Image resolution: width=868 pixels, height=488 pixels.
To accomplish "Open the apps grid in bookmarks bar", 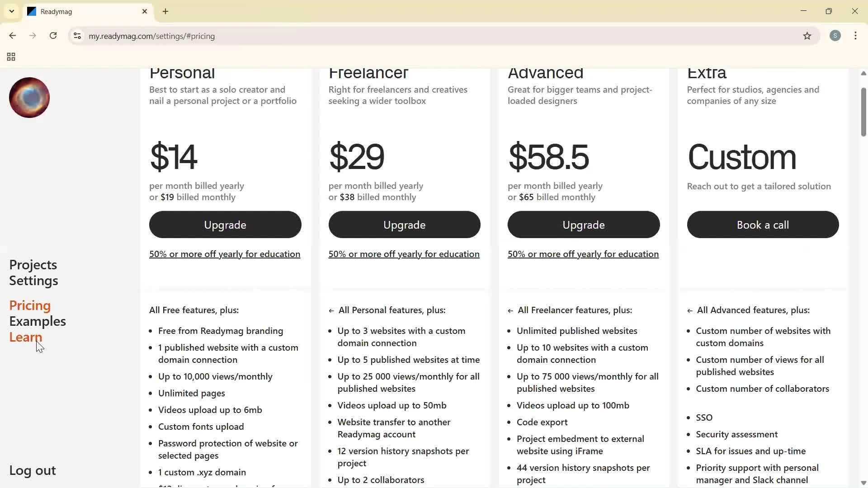I will click(11, 57).
